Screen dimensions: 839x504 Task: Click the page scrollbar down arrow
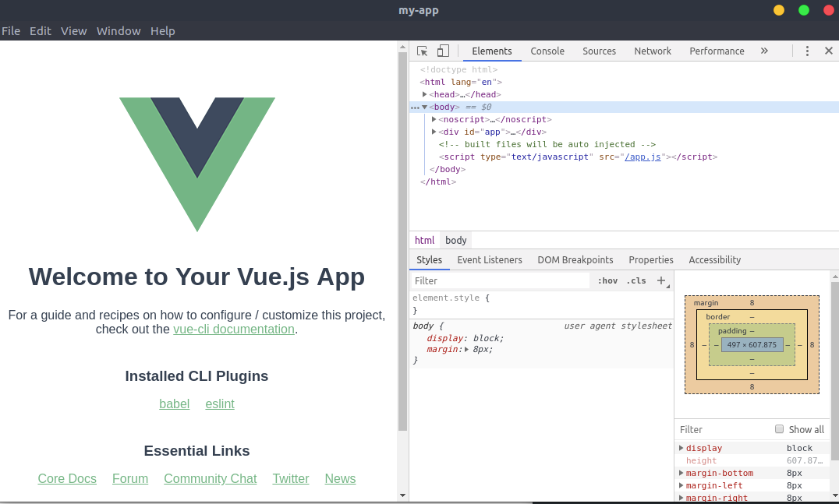click(403, 495)
